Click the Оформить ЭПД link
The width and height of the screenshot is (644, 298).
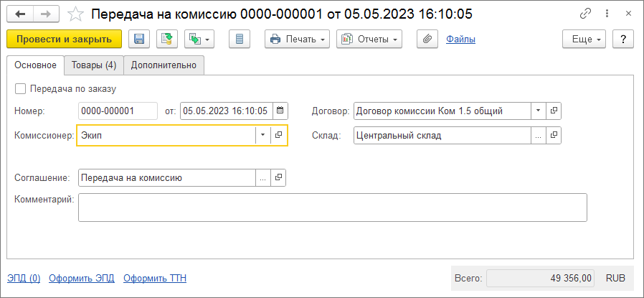(x=82, y=279)
